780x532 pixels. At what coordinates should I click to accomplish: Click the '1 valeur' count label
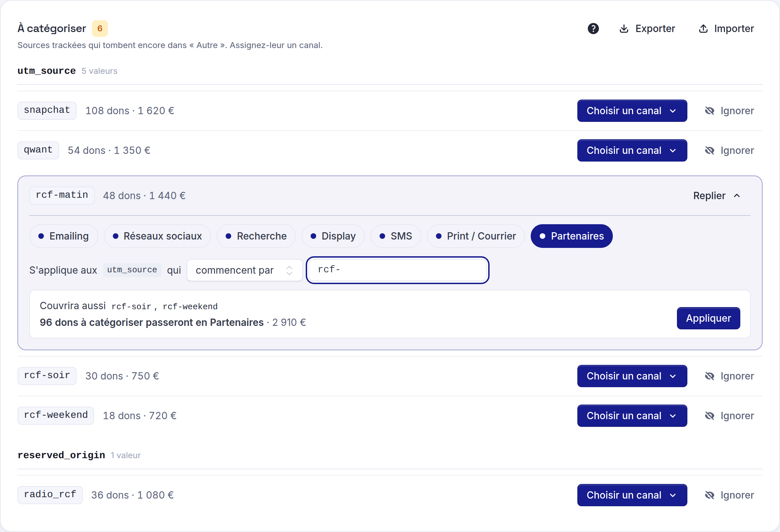pyautogui.click(x=126, y=455)
